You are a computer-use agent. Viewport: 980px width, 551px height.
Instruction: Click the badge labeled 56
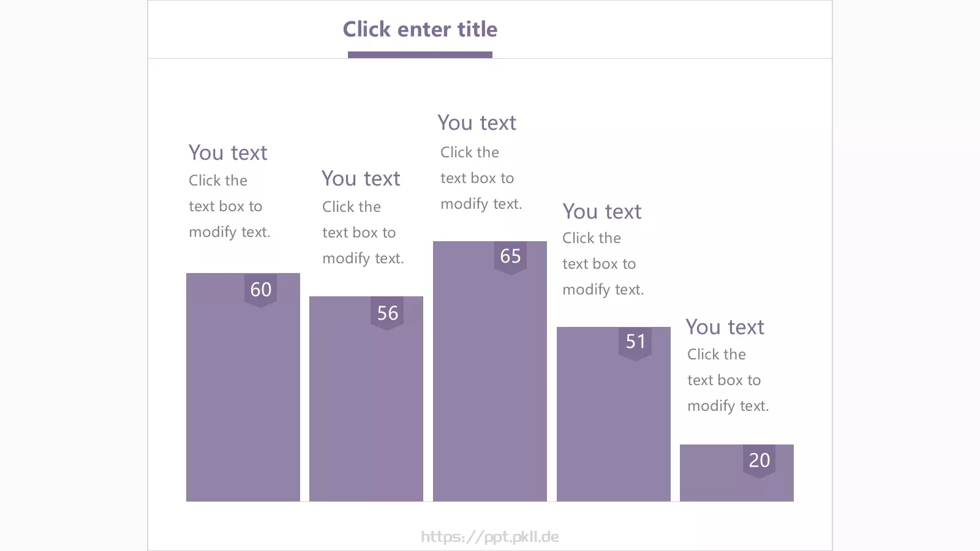point(387,313)
